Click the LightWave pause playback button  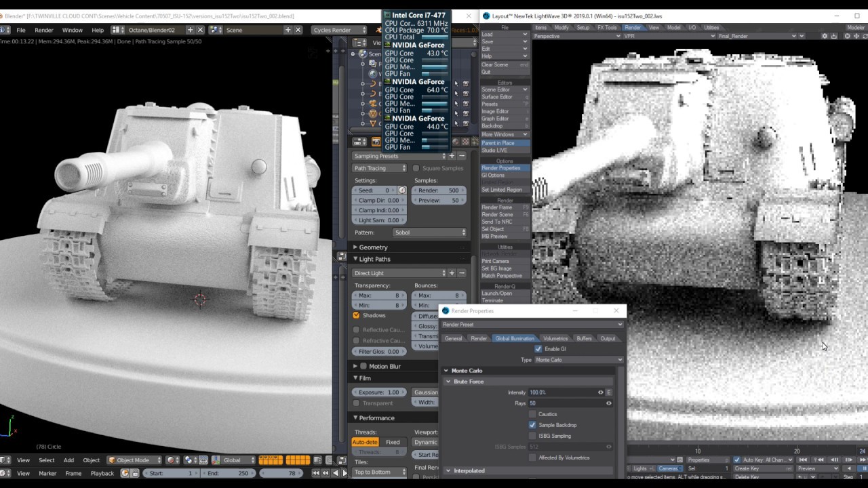point(864,468)
